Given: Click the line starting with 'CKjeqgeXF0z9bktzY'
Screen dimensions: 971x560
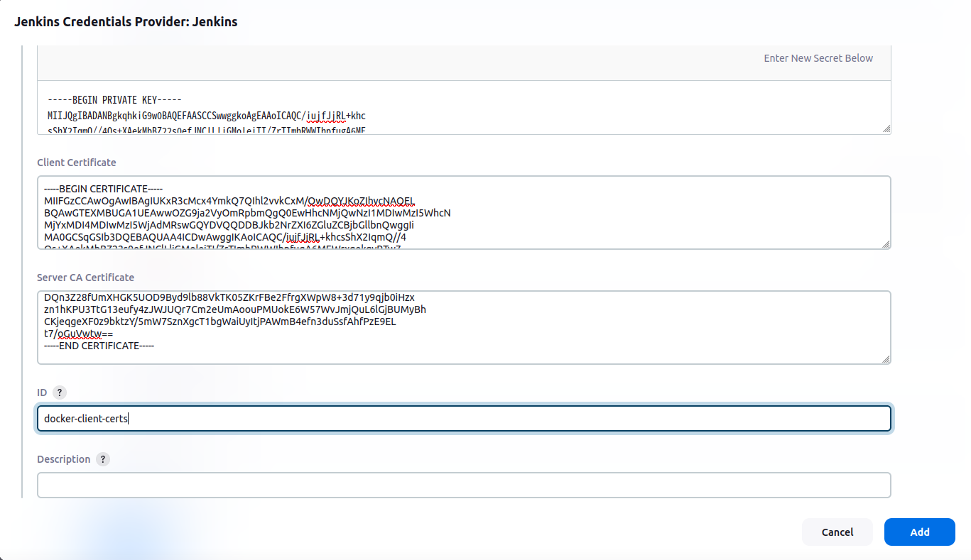Looking at the screenshot, I should [220, 322].
